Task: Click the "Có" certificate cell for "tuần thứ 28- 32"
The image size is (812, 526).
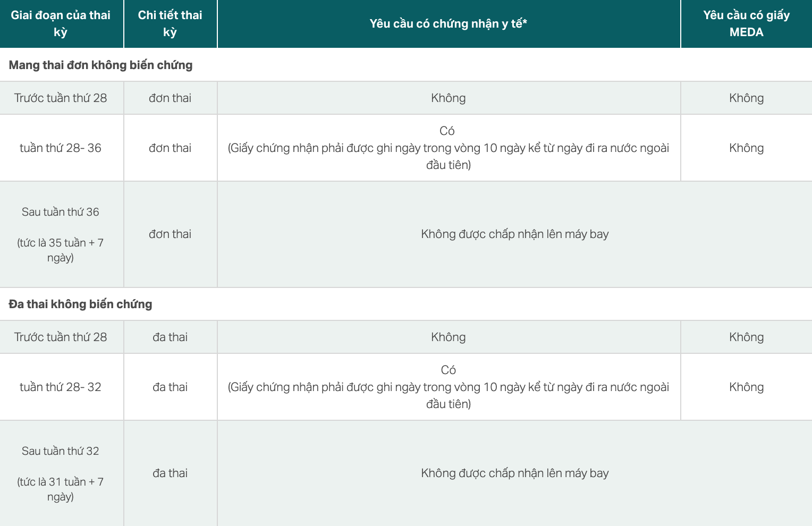Action: [449, 370]
